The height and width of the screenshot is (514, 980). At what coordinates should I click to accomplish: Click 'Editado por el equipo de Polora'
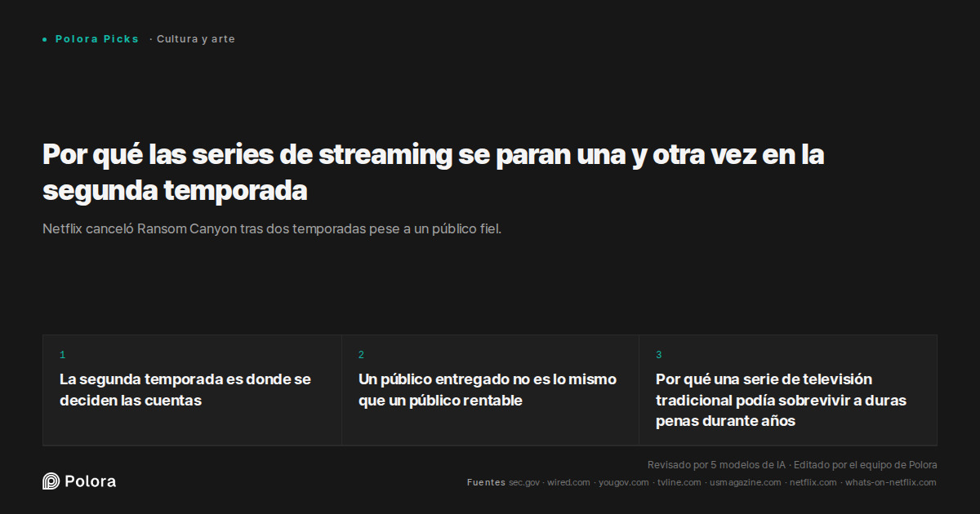[x=866, y=465]
